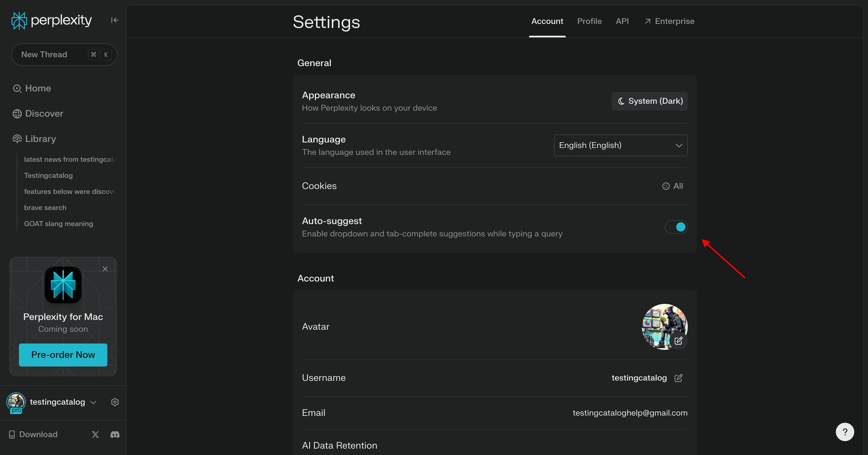This screenshot has height=455, width=868.
Task: Open the 'latest news from testingcat' thread
Action: pyautogui.click(x=70, y=160)
